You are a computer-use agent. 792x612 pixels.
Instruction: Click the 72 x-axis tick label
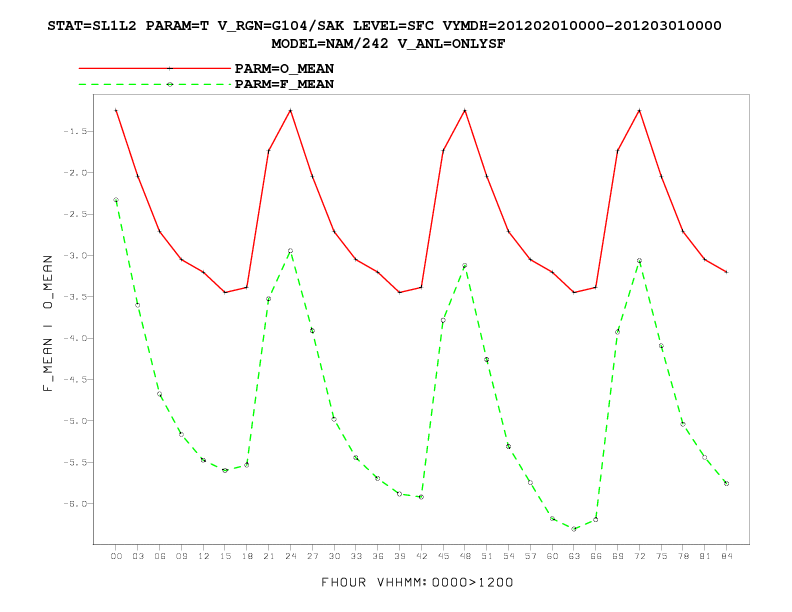(x=639, y=556)
